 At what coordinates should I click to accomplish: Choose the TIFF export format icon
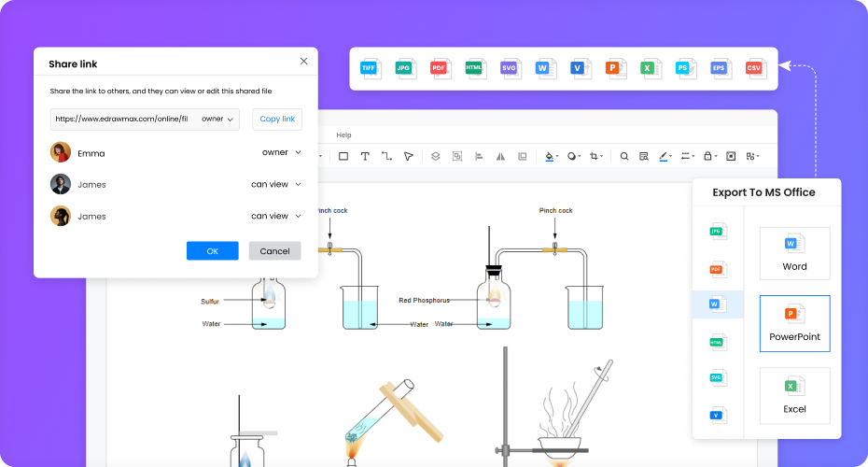[x=371, y=68]
